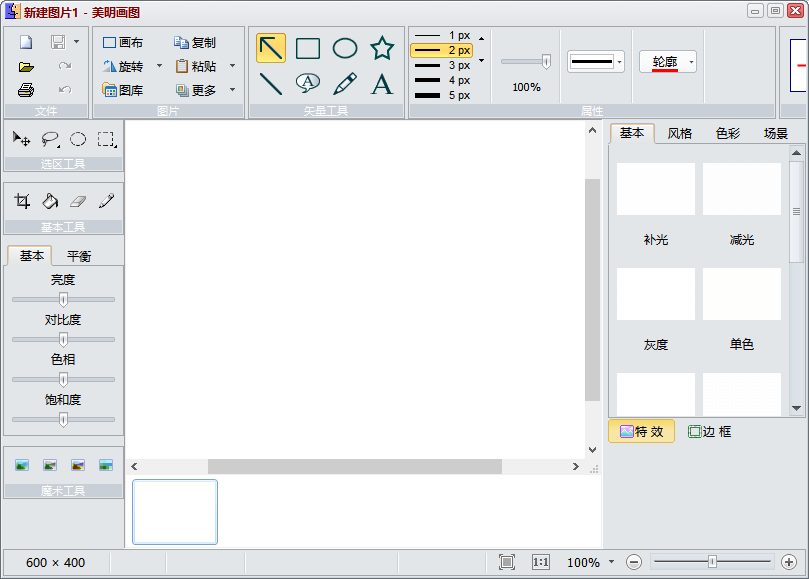Click the 图库 gallery button

point(123,90)
